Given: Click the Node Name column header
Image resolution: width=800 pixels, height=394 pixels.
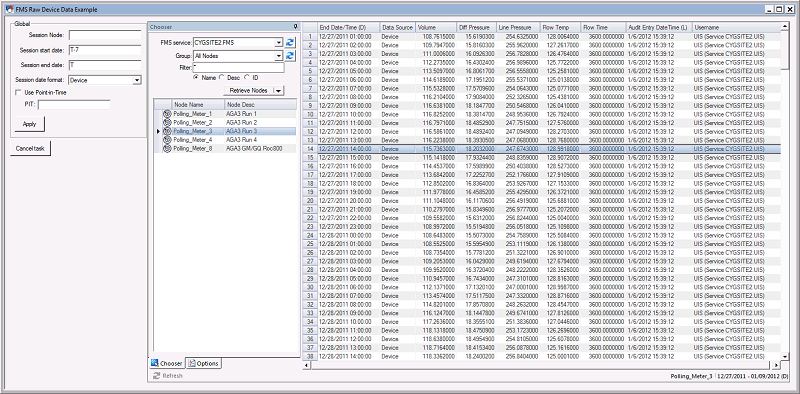Looking at the screenshot, I should pos(198,105).
